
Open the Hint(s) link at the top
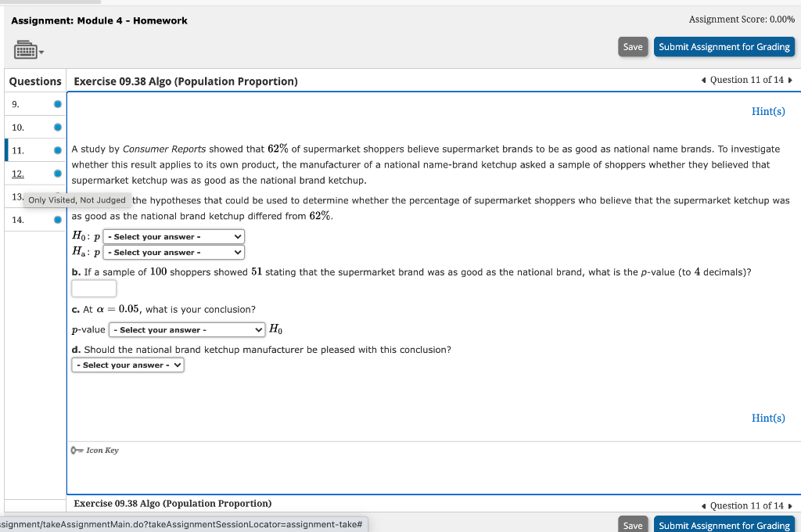(768, 111)
